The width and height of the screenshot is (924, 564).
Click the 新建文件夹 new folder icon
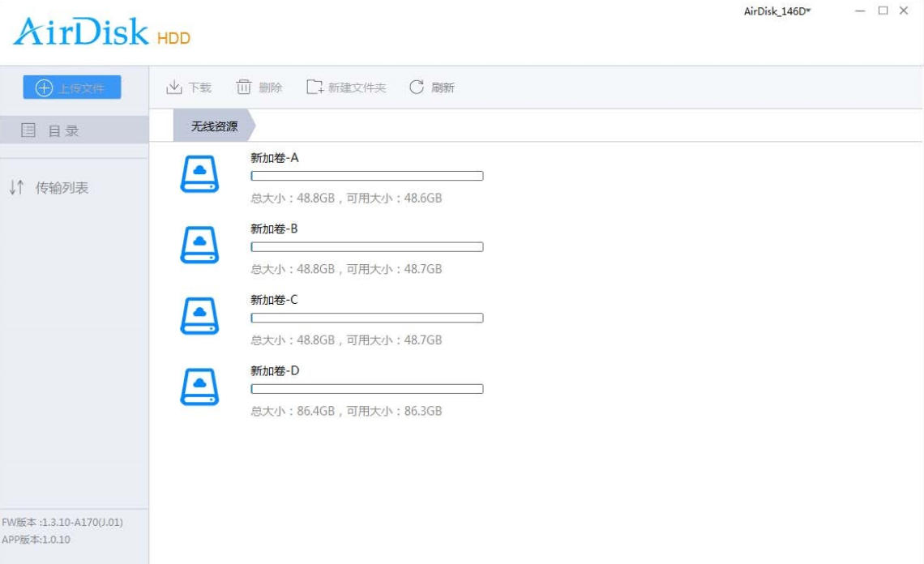pos(316,85)
